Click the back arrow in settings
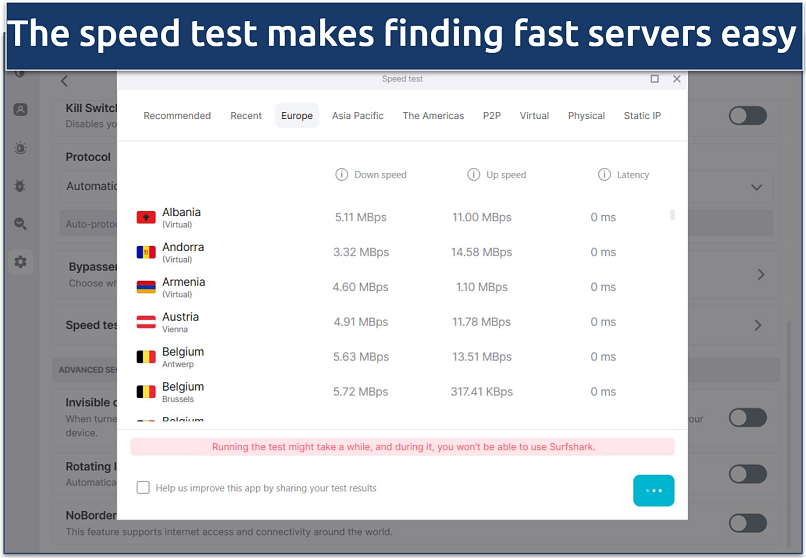 pos(65,81)
